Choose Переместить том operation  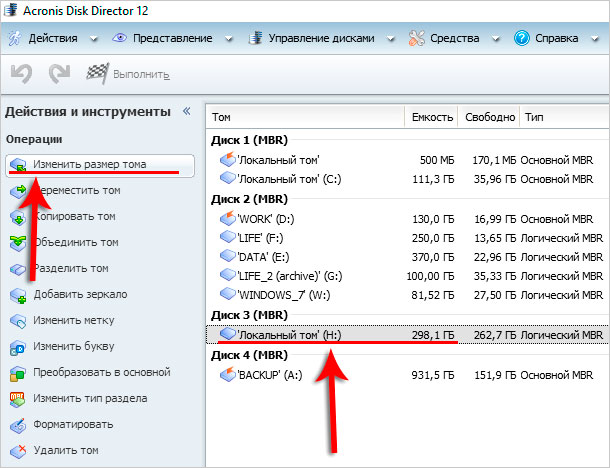coord(77,191)
